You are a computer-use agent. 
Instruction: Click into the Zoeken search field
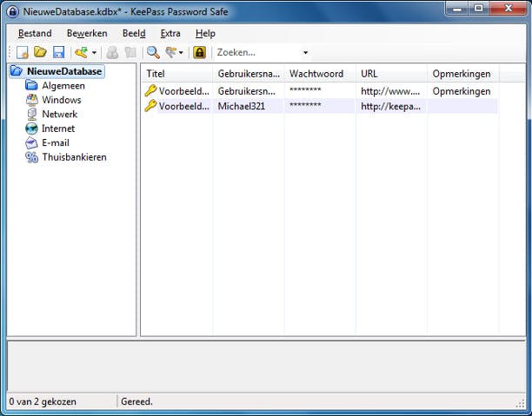pos(257,53)
